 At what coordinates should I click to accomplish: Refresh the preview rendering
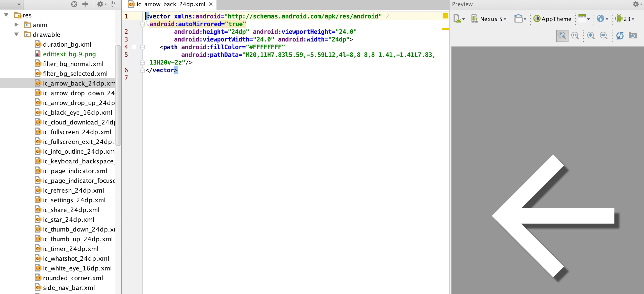pyautogui.click(x=620, y=36)
